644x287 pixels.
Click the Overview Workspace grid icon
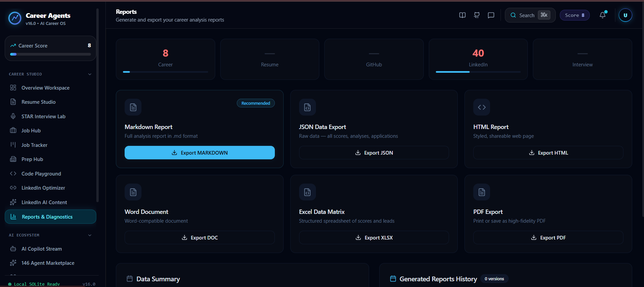point(13,88)
